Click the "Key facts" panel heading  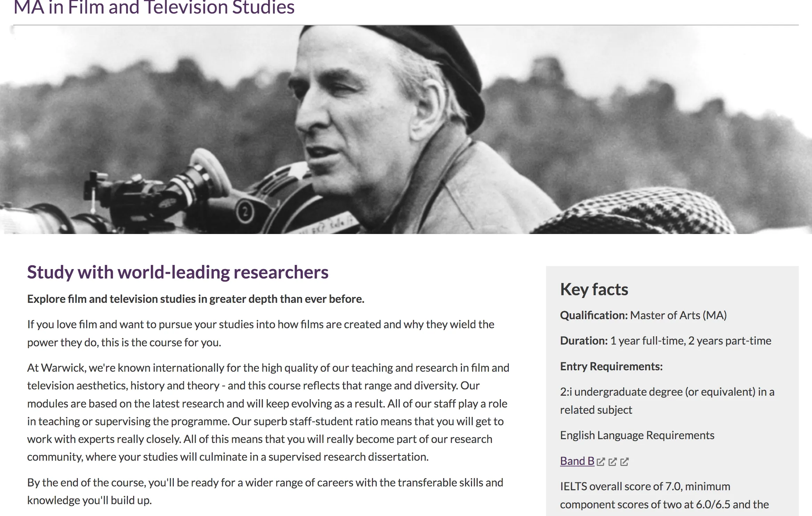click(594, 289)
